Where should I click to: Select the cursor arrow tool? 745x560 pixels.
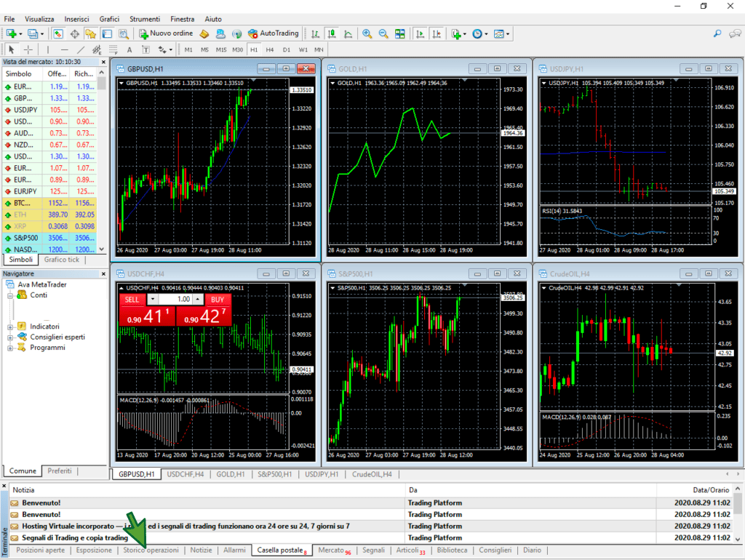tap(12, 49)
